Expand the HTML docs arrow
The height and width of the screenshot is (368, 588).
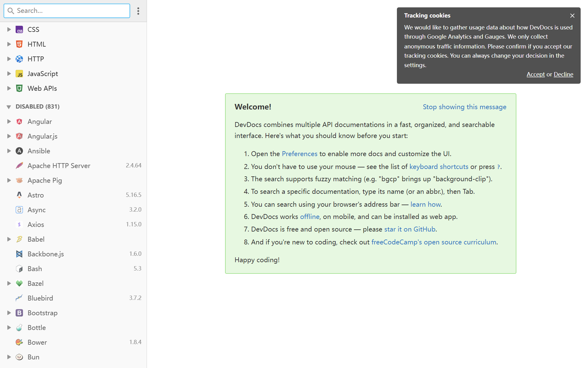(x=9, y=44)
